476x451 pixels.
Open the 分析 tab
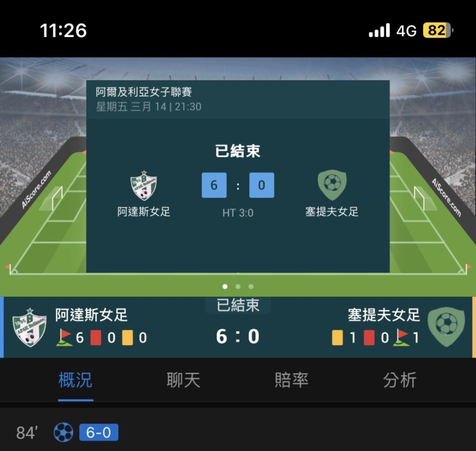(399, 380)
